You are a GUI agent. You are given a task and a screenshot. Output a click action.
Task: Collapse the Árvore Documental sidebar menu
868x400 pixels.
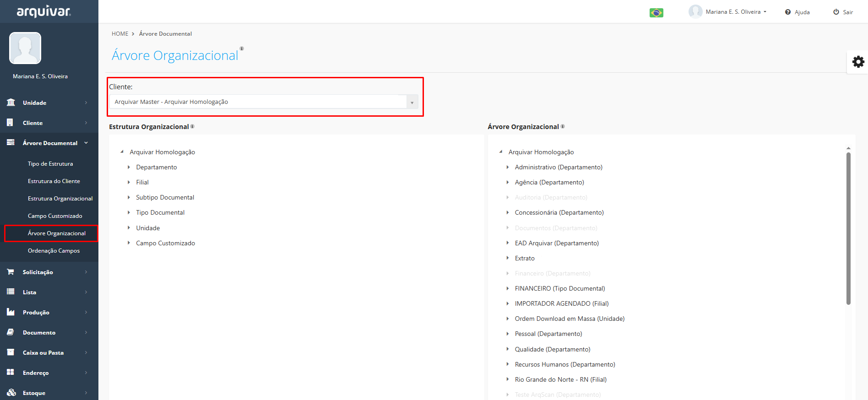(x=49, y=143)
